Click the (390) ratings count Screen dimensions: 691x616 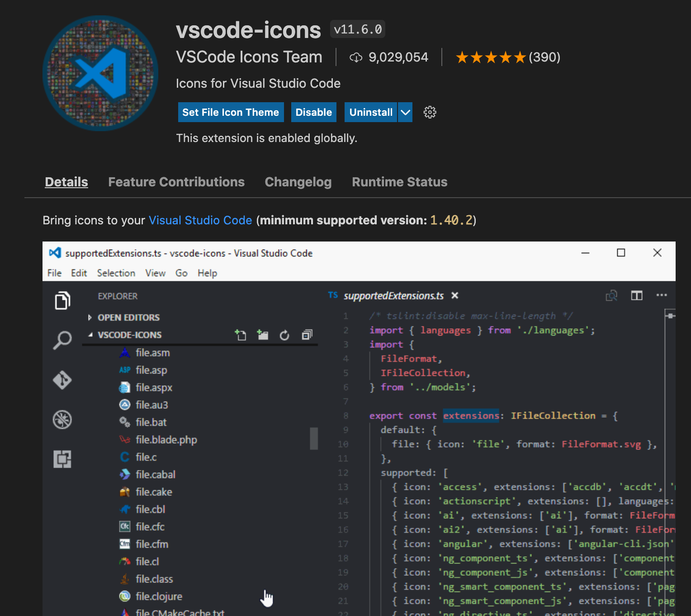(544, 57)
